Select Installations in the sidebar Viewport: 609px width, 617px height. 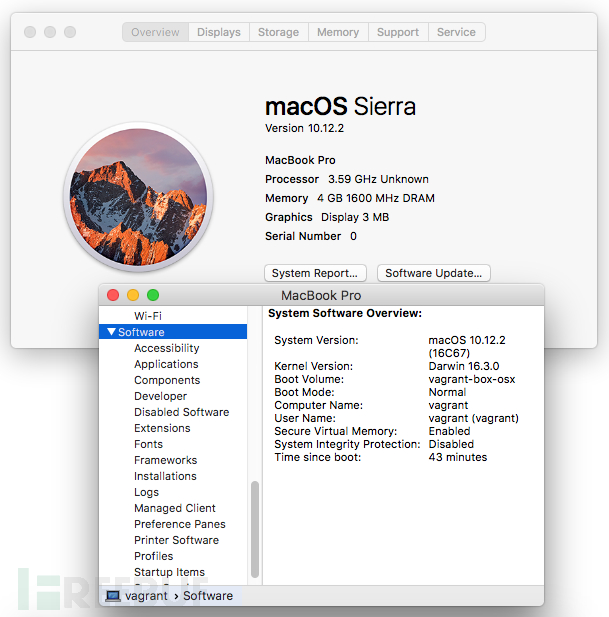tap(165, 476)
